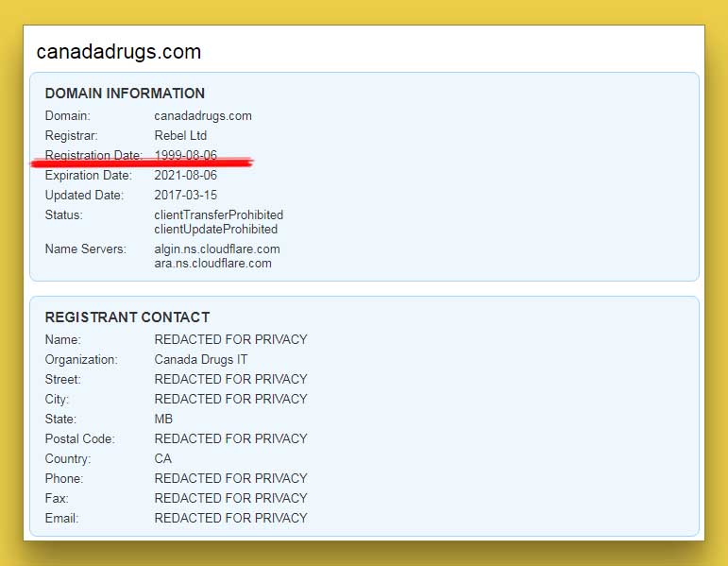This screenshot has width=728, height=566.
Task: Click the redacted Phone value
Action: [230, 478]
